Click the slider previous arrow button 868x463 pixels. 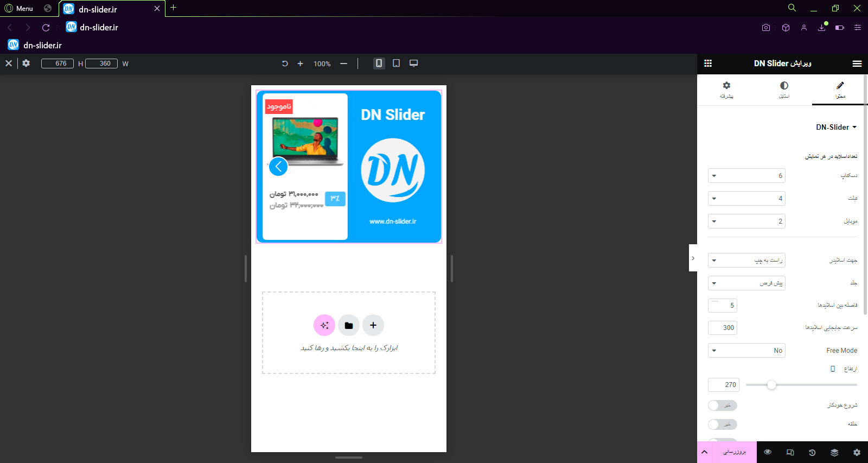click(x=278, y=166)
